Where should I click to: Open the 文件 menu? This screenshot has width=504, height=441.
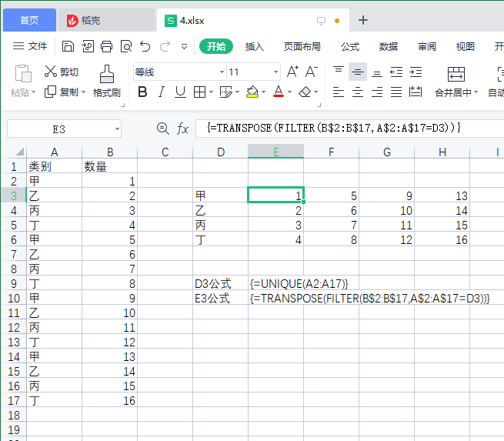pyautogui.click(x=30, y=46)
